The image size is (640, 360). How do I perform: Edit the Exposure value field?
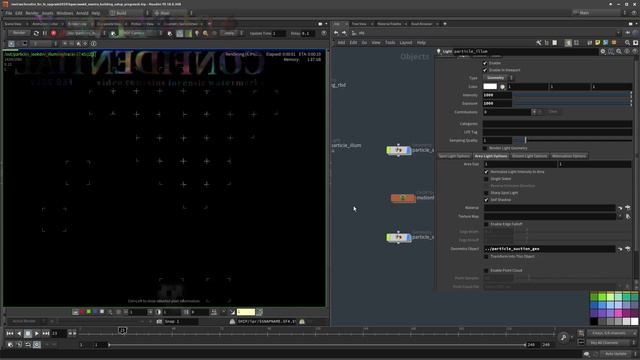coord(497,103)
